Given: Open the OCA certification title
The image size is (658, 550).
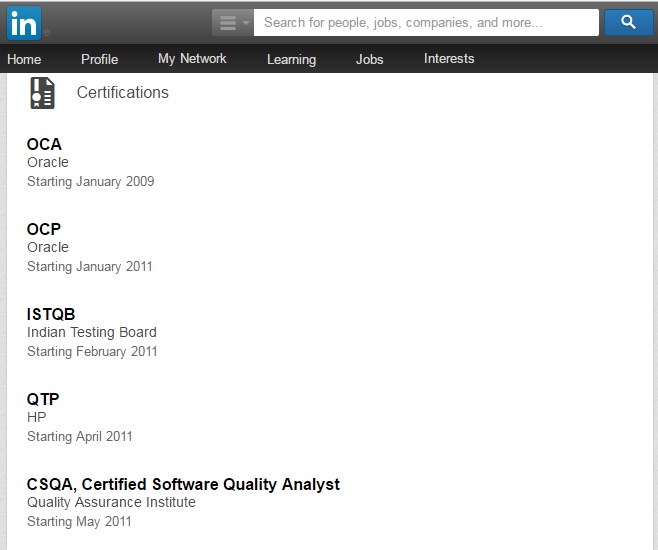Looking at the screenshot, I should tap(44, 144).
